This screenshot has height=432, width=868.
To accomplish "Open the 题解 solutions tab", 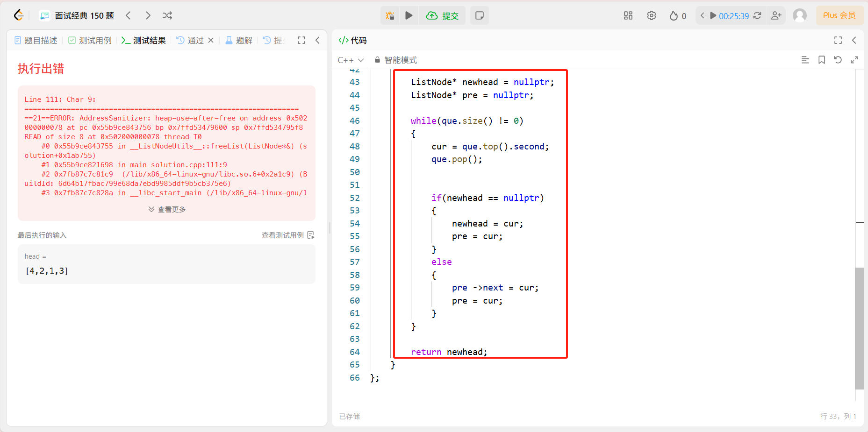I will point(239,40).
